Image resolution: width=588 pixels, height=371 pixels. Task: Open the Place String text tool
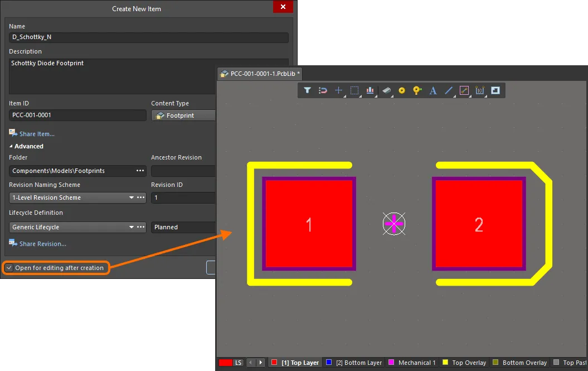point(433,90)
